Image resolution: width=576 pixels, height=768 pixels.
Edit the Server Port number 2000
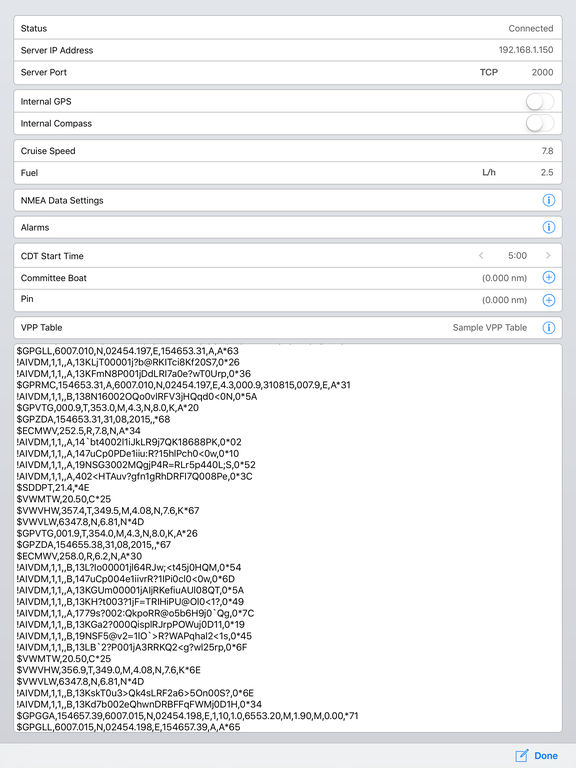pyautogui.click(x=542, y=72)
